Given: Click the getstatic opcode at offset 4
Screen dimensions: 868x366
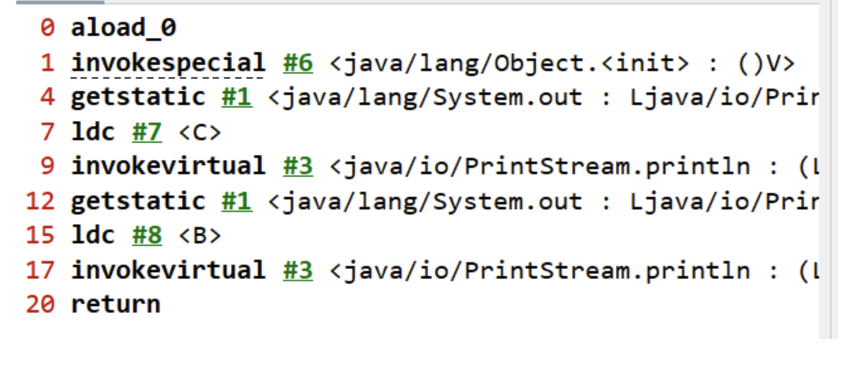Looking at the screenshot, I should pos(138,97).
